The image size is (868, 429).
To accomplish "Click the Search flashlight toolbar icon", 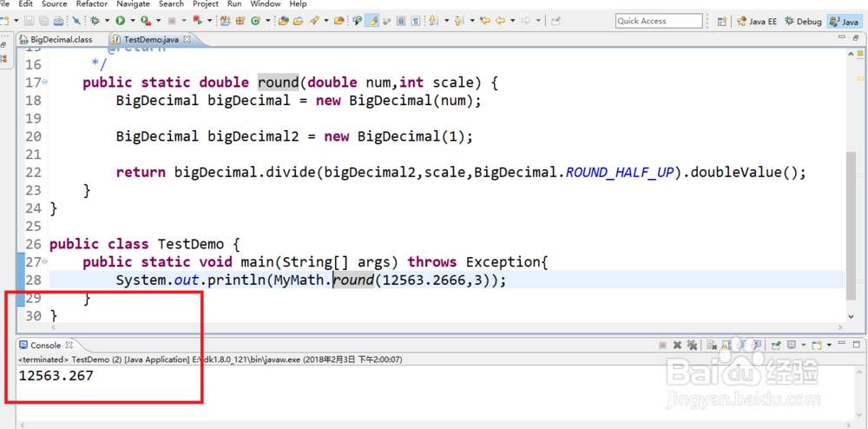I will click(x=314, y=21).
